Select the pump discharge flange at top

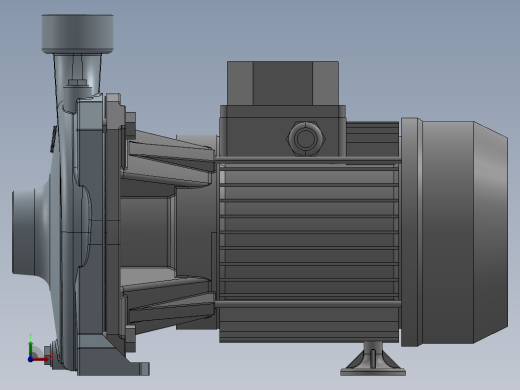point(77,34)
